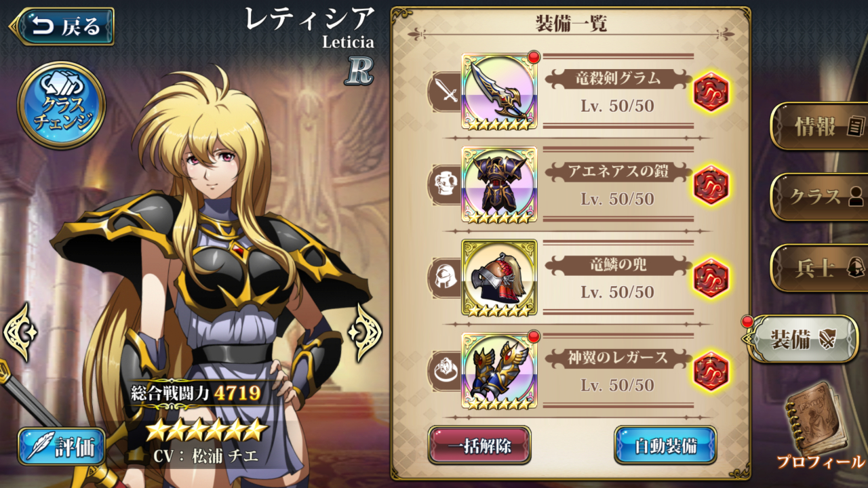
Task: Select the 装備 equipment tab
Action: tap(801, 339)
